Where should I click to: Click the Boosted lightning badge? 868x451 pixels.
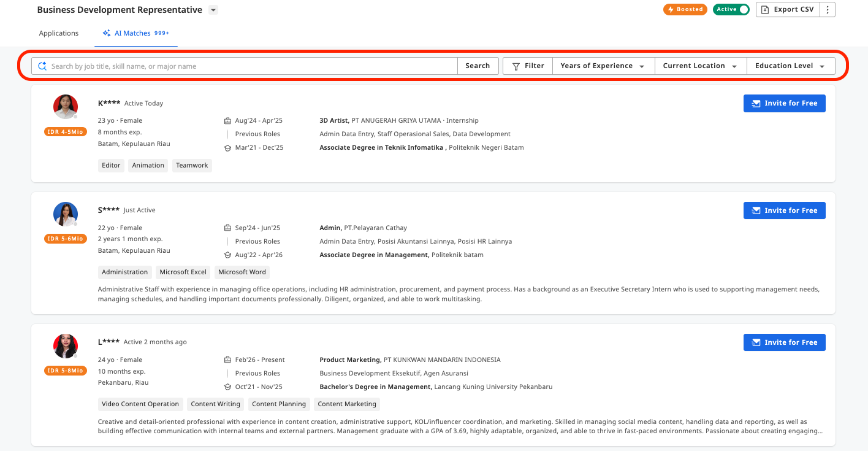(x=685, y=9)
